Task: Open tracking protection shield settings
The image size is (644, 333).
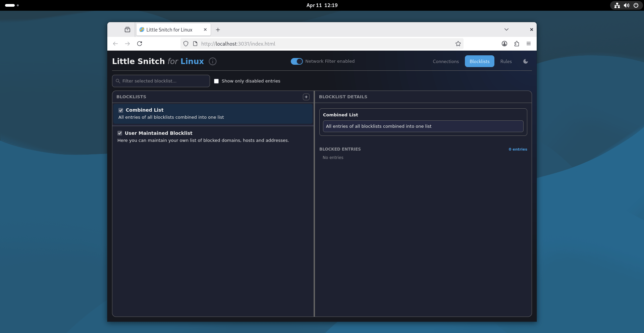Action: [x=186, y=44]
